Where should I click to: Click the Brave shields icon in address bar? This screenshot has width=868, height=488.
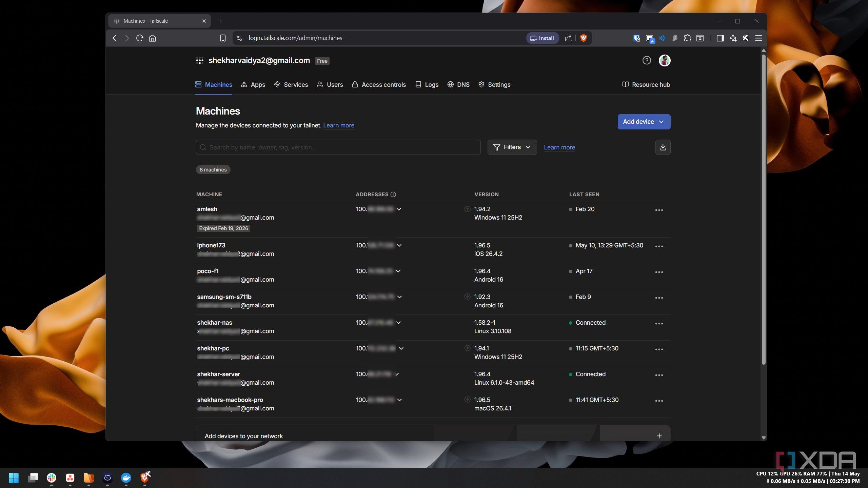(584, 38)
